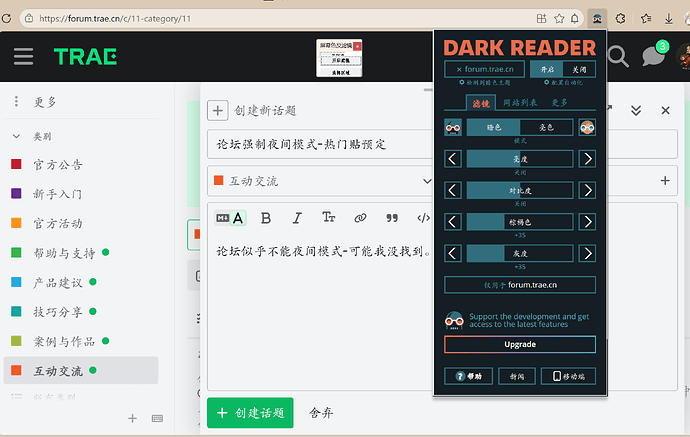Minimize composer with double-chevron icon
The height and width of the screenshot is (437, 690).
pos(636,110)
